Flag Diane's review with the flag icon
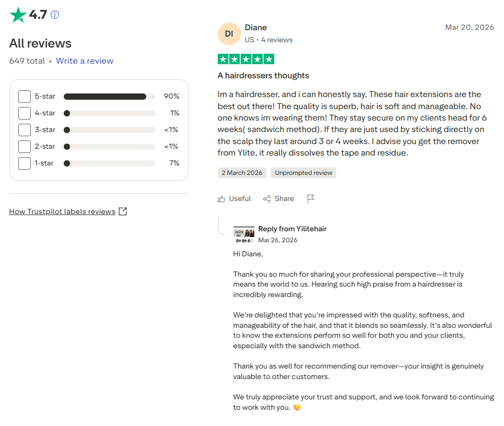The height and width of the screenshot is (426, 504). point(311,199)
